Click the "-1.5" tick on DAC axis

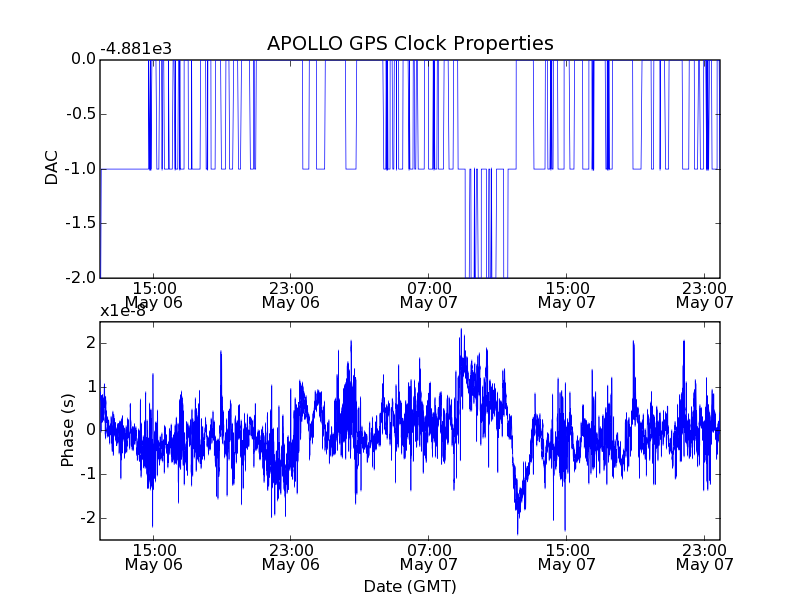[81, 223]
